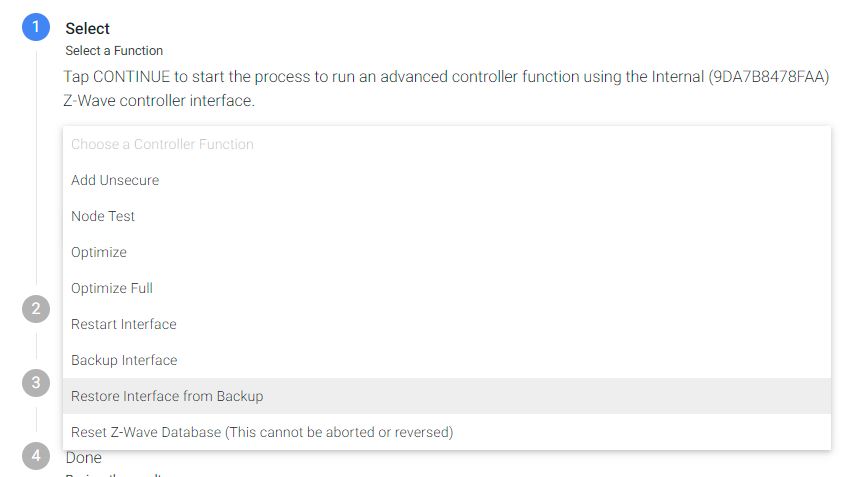Click the step 1 circle icon
Viewport: 868px width, 477px height.
tap(36, 27)
